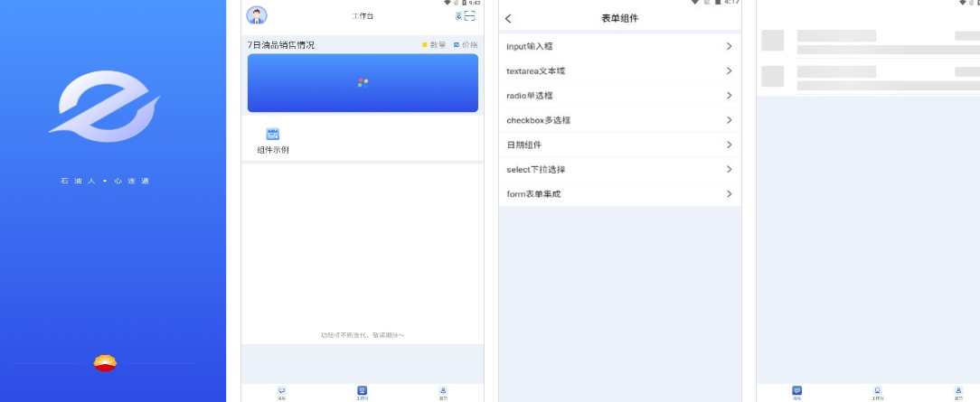Click the 功能将不断迭代 notice text
The width and height of the screenshot is (980, 402).
[x=363, y=335]
